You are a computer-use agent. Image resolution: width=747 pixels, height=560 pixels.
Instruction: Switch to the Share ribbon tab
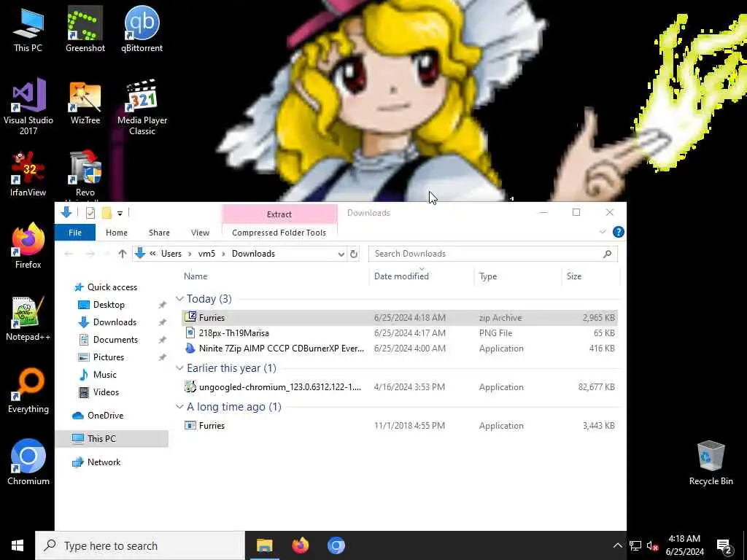point(159,233)
